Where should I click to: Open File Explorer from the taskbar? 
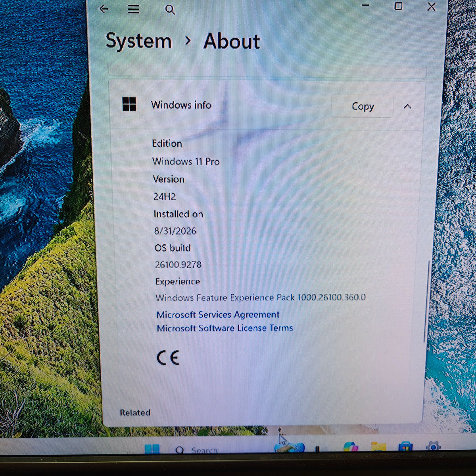[x=378, y=447]
